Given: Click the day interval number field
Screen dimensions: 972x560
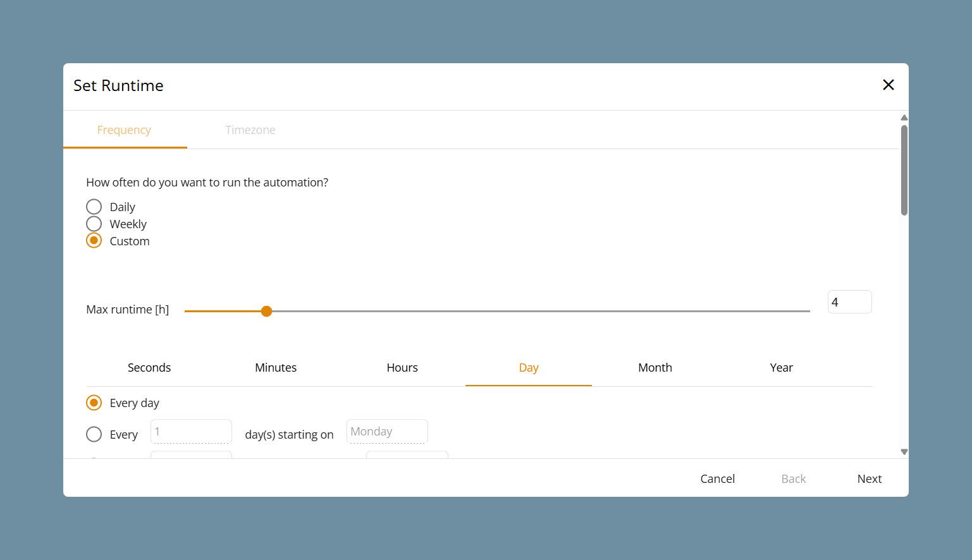Looking at the screenshot, I should point(191,432).
